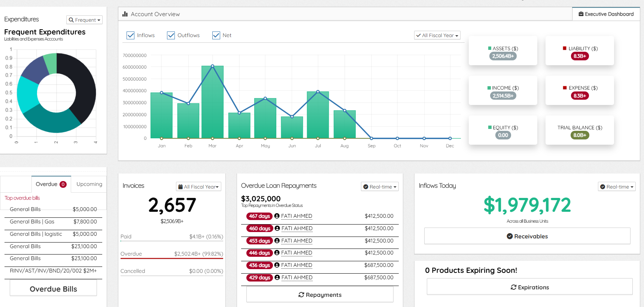Click the search icon in Frequent dropdown

pyautogui.click(x=71, y=20)
